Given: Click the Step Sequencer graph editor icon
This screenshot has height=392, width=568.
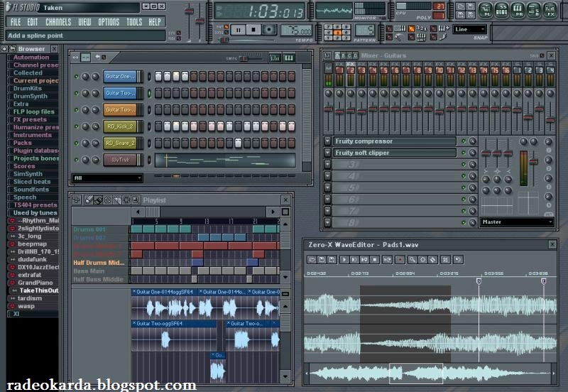Looking at the screenshot, I should click(x=275, y=58).
